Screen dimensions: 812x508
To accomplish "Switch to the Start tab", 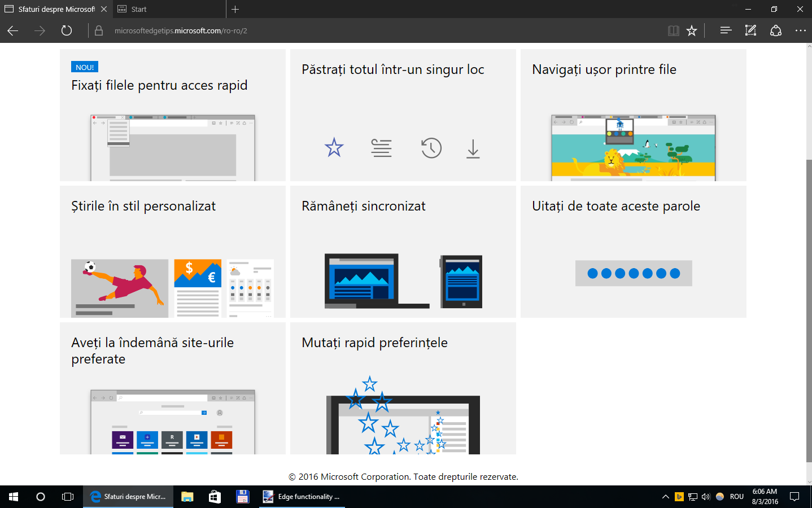I will 169,9.
